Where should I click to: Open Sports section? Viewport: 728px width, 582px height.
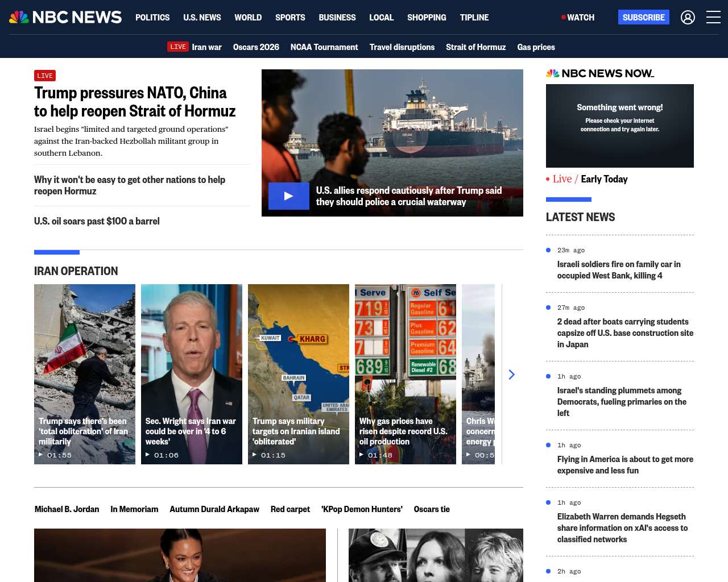pyautogui.click(x=290, y=18)
